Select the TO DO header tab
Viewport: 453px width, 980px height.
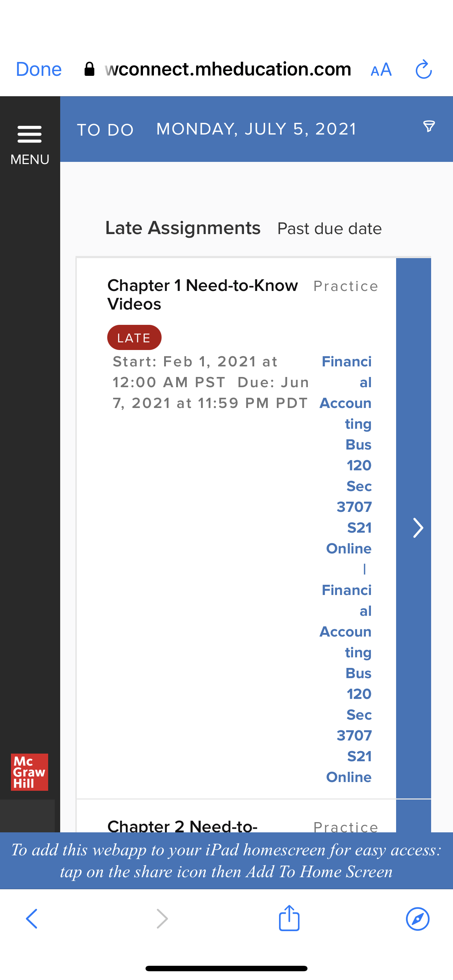tap(105, 130)
